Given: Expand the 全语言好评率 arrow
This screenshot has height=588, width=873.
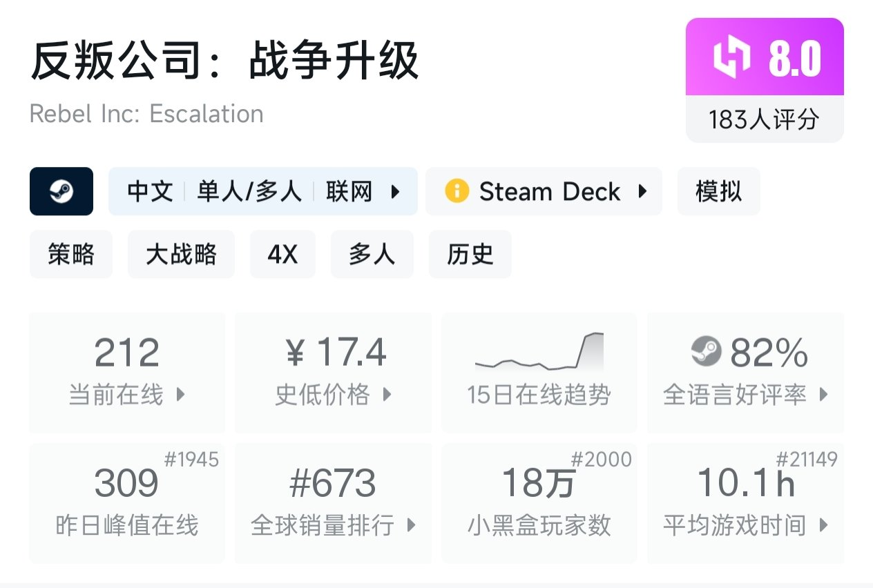Looking at the screenshot, I should click(823, 395).
